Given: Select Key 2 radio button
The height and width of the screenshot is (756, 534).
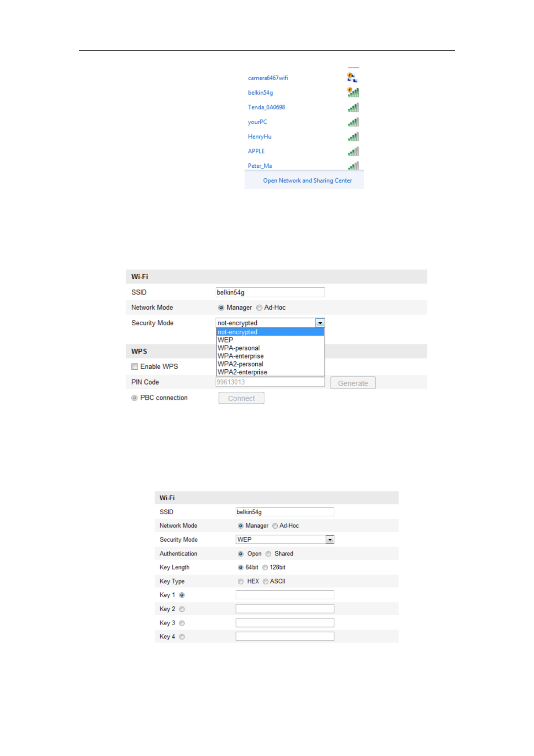Looking at the screenshot, I should (x=181, y=609).
